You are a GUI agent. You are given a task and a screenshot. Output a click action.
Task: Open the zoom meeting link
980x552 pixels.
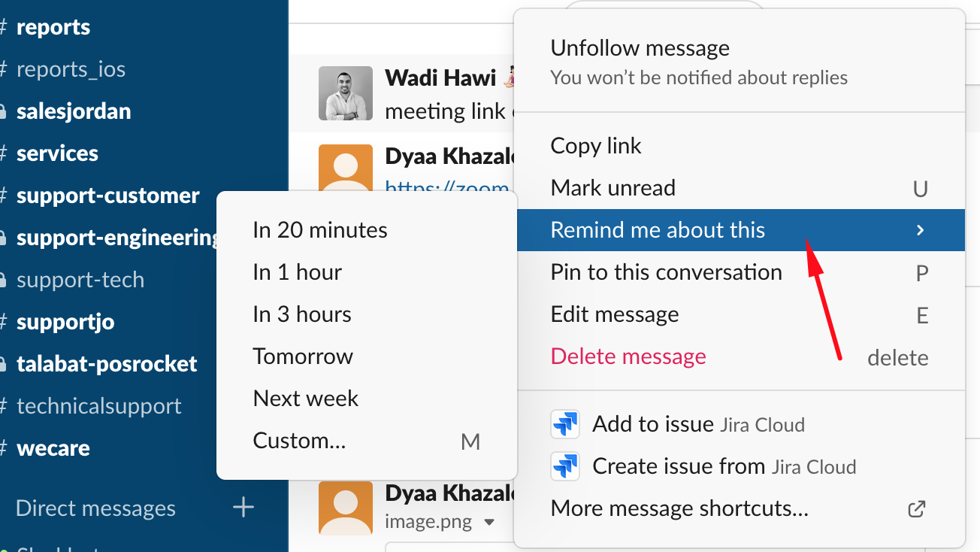(x=446, y=185)
